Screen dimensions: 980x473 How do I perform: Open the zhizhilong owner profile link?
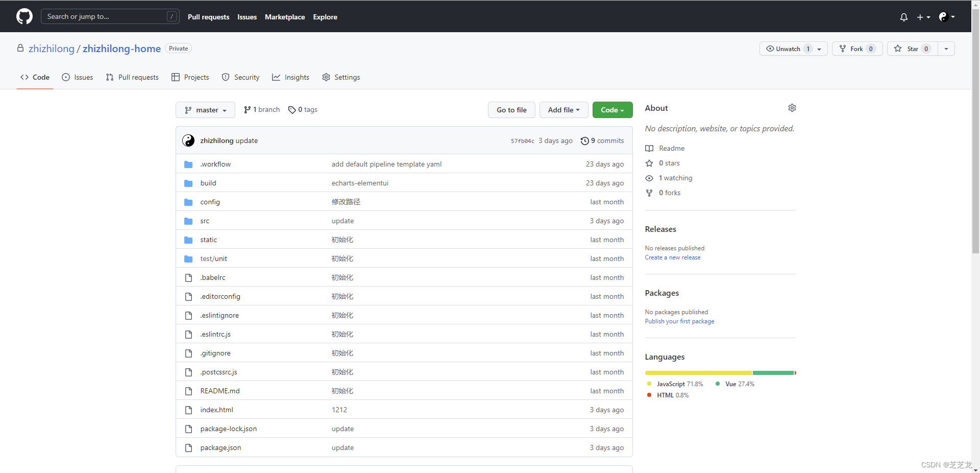[x=52, y=49]
